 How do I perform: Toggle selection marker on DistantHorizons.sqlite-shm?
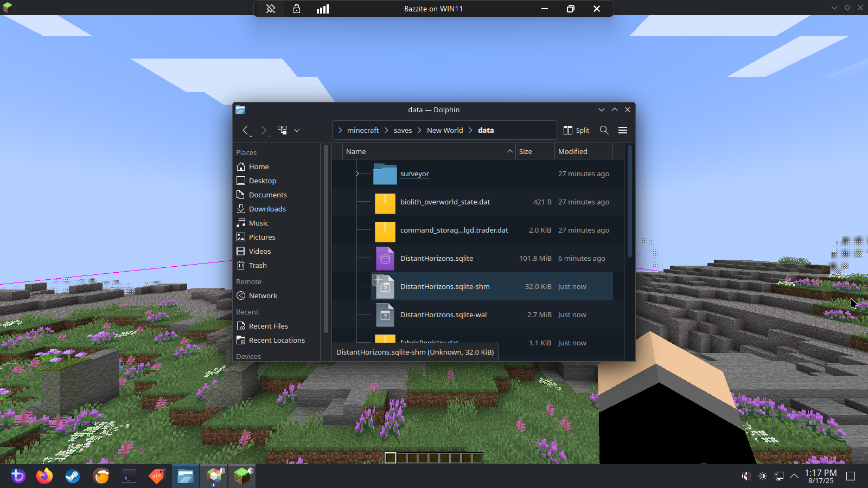click(x=378, y=280)
